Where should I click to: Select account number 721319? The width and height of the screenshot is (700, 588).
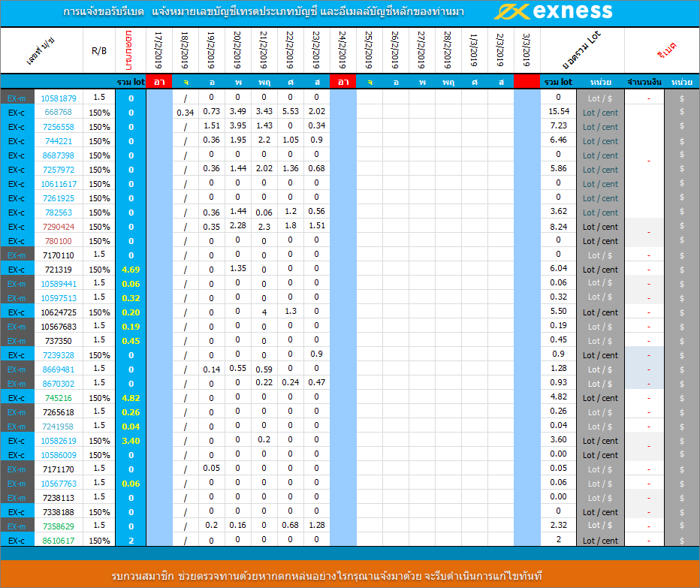coord(59,270)
